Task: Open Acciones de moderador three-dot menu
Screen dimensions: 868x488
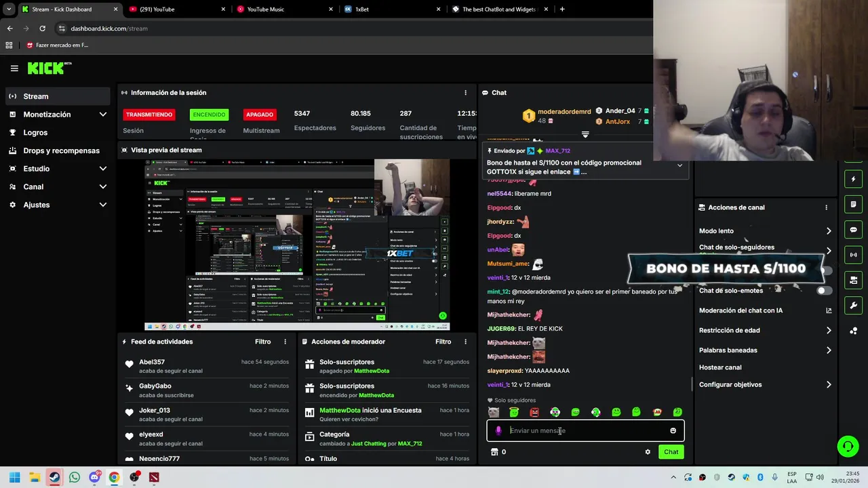Action: (x=465, y=342)
